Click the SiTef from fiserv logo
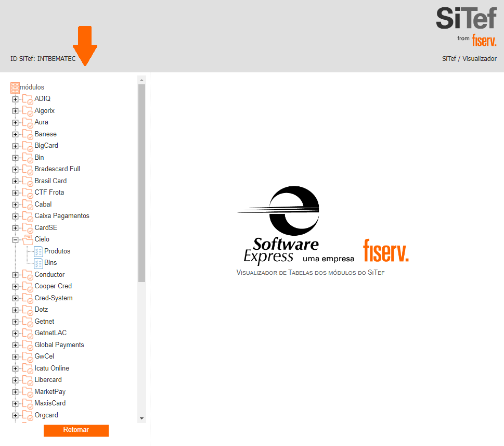 (x=466, y=27)
